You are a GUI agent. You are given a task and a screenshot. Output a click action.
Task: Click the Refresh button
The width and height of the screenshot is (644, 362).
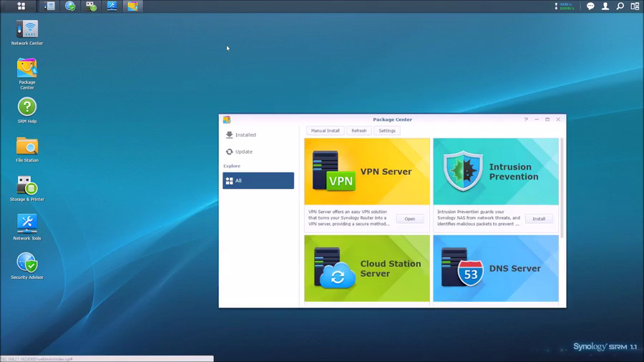[x=358, y=131]
